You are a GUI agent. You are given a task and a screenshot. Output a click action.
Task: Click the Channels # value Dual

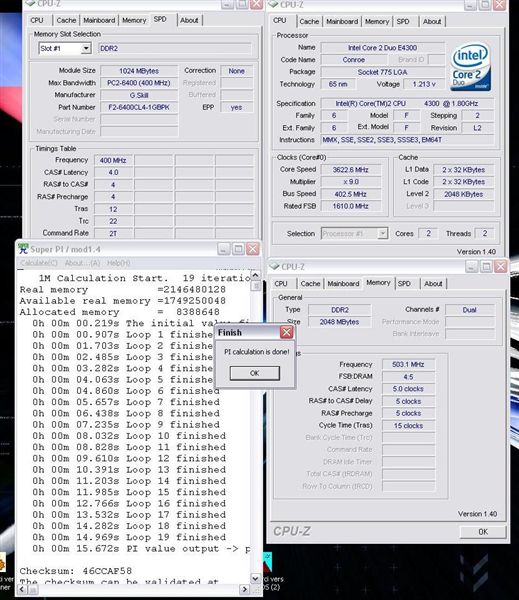point(470,310)
